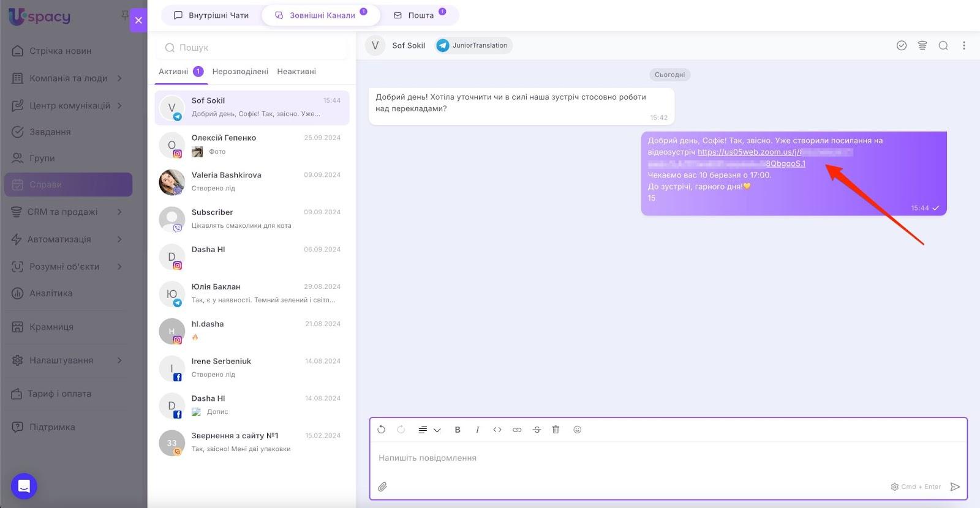This screenshot has height=508, width=980.
Task: Click the Пошук search field
Action: point(252,47)
